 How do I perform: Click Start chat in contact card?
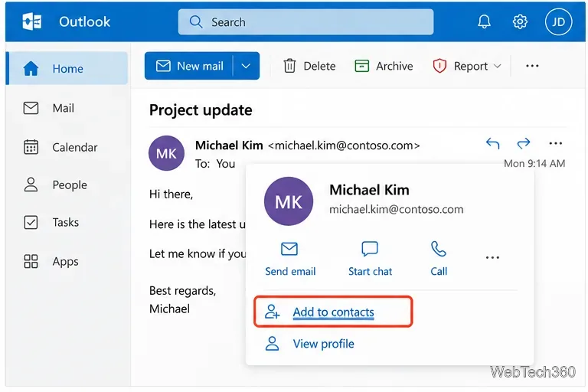(370, 260)
